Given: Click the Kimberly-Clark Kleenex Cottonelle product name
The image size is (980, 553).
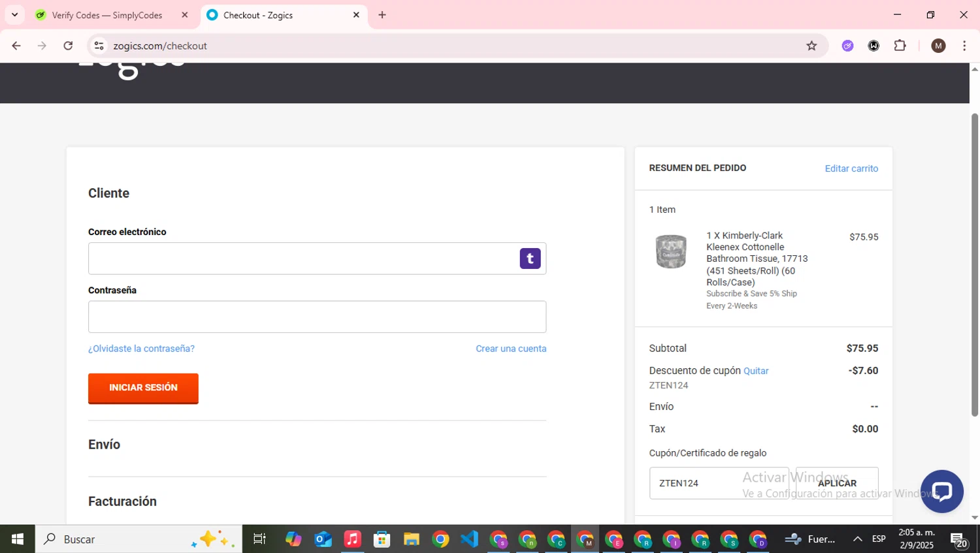Looking at the screenshot, I should (757, 259).
